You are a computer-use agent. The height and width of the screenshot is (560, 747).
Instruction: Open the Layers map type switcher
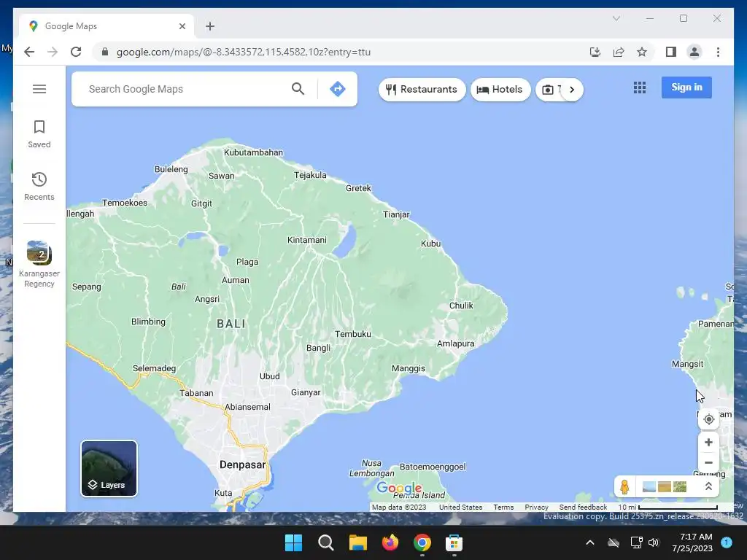109,469
